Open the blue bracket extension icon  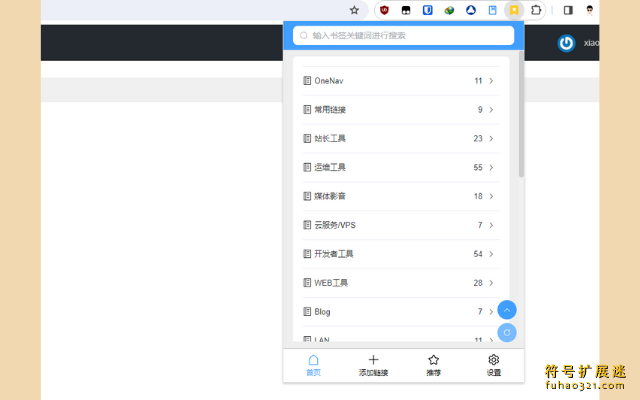coord(427,10)
